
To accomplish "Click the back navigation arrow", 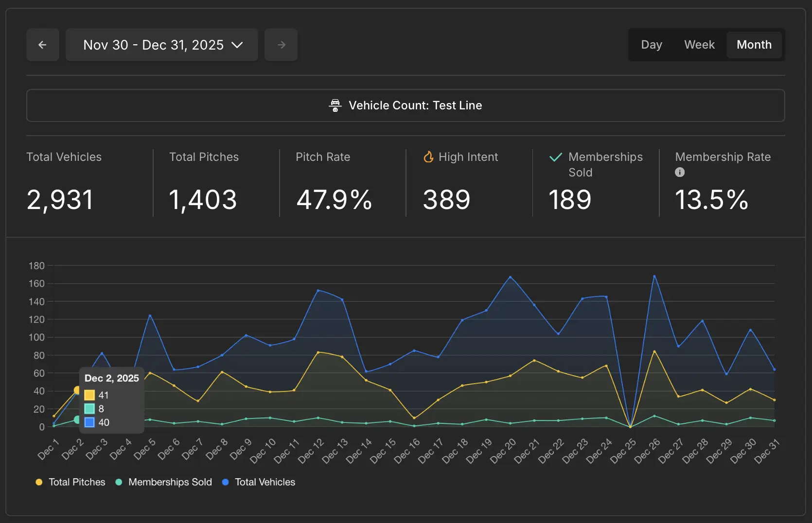I will 42,45.
